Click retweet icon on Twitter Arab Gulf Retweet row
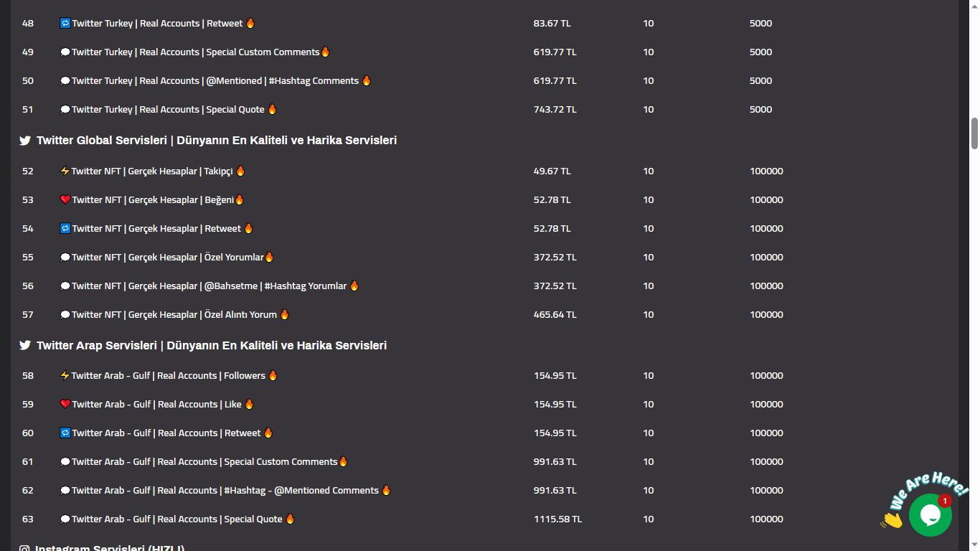This screenshot has width=980, height=551. pyautogui.click(x=65, y=433)
